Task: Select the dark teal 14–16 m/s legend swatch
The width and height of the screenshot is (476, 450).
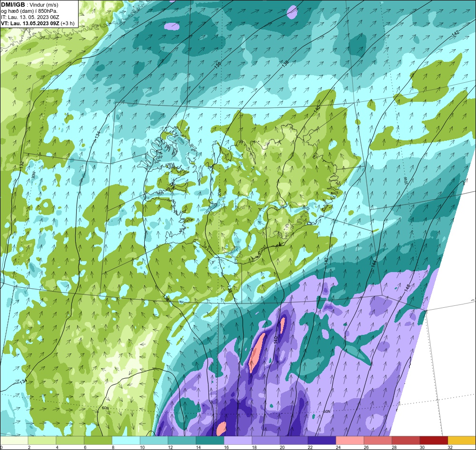Action: coord(210,440)
